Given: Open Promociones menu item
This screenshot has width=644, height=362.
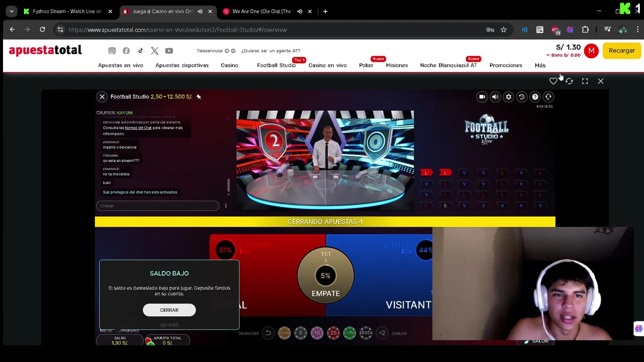Looking at the screenshot, I should tap(506, 65).
